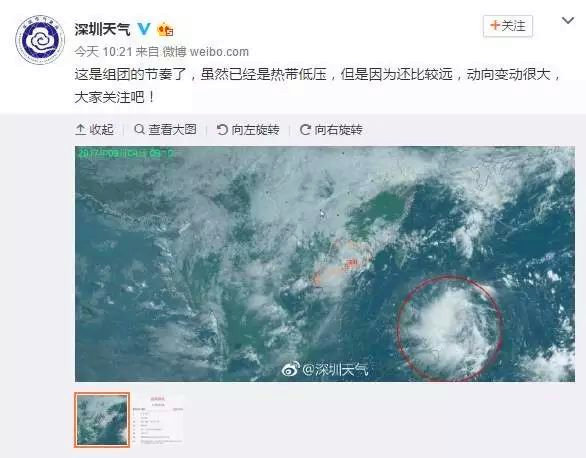586x458 pixels.
Task: Click the expanded satellite cloud image
Action: [x=325, y=264]
